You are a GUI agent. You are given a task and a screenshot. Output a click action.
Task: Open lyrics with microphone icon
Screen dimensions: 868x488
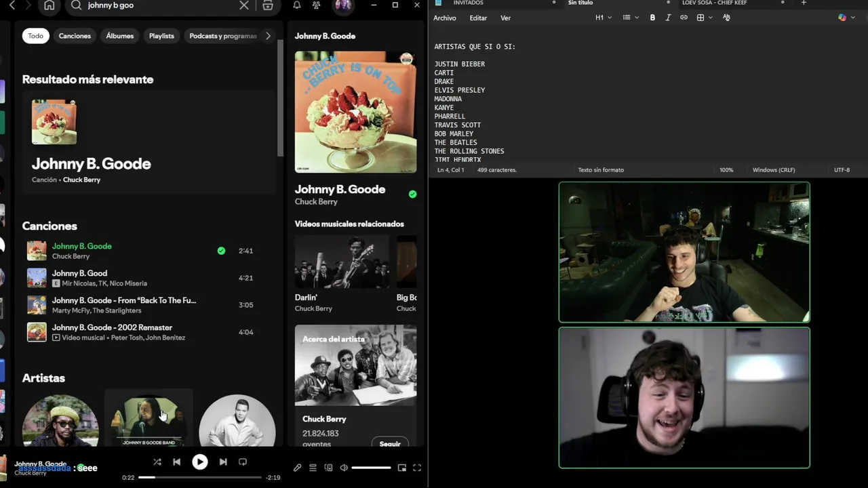tap(297, 468)
